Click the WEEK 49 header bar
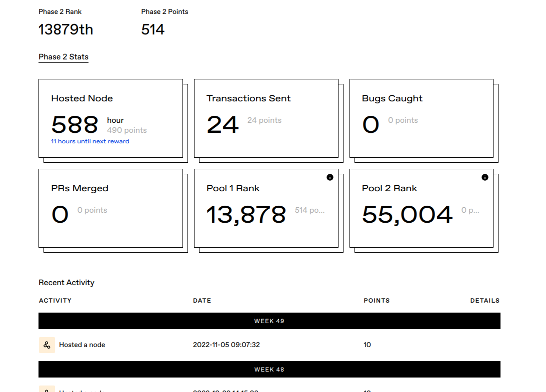 tap(269, 321)
